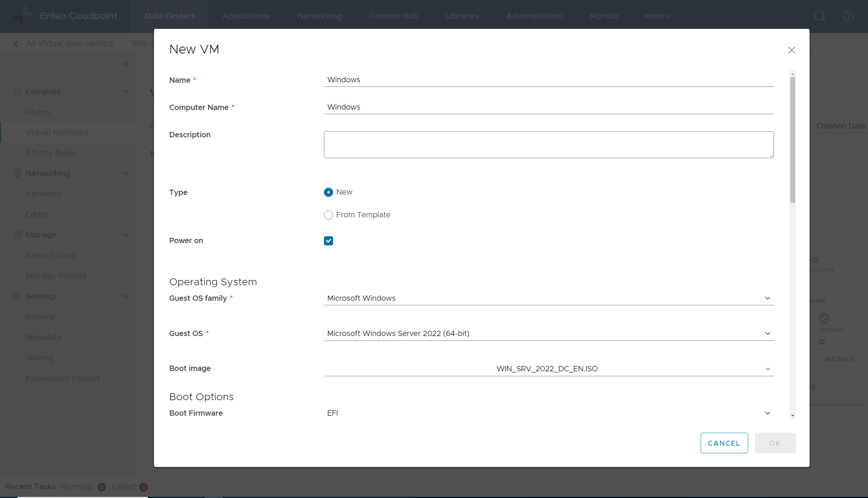
Task: Select Kubernetes Policies in the sidebar
Action: click(x=63, y=378)
